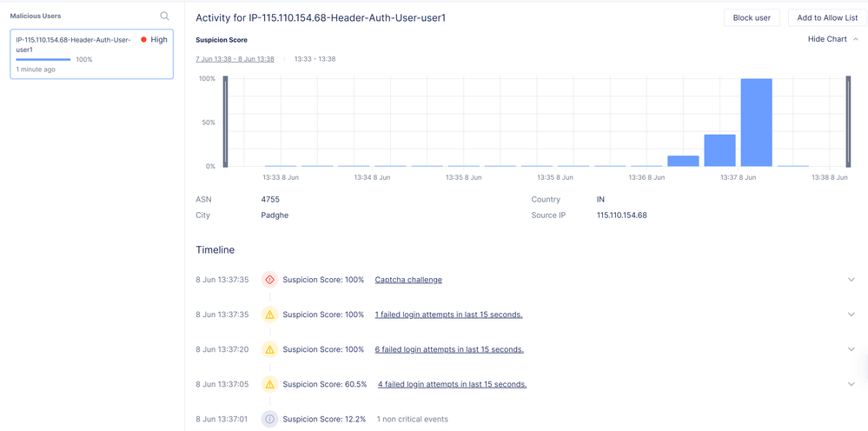Open the Captcha challenge link
868x431 pixels.
[408, 280]
